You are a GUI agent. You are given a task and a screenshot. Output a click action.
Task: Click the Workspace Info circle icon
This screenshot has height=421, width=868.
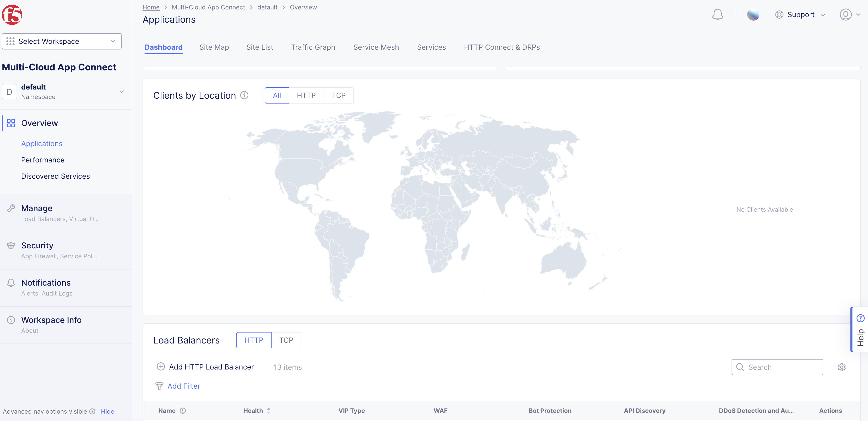11,320
